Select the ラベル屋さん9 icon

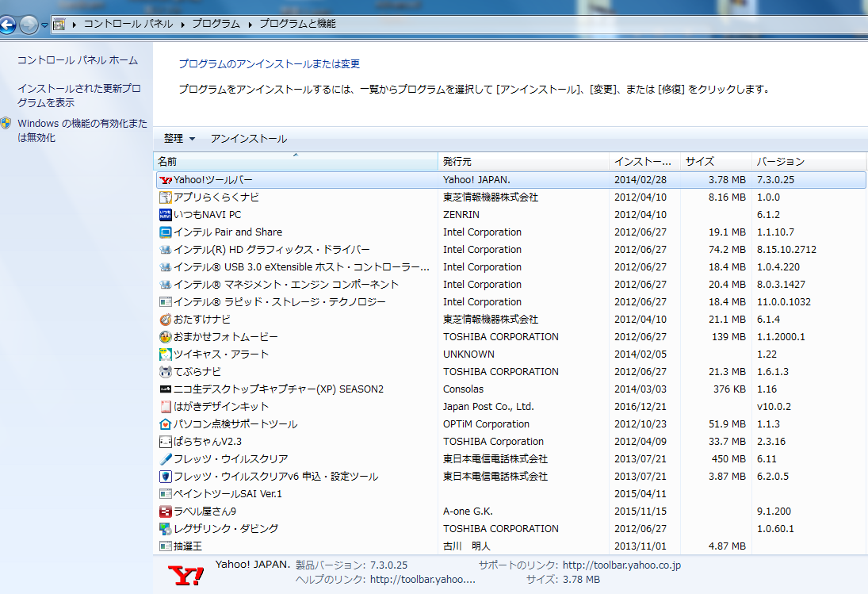tap(166, 512)
